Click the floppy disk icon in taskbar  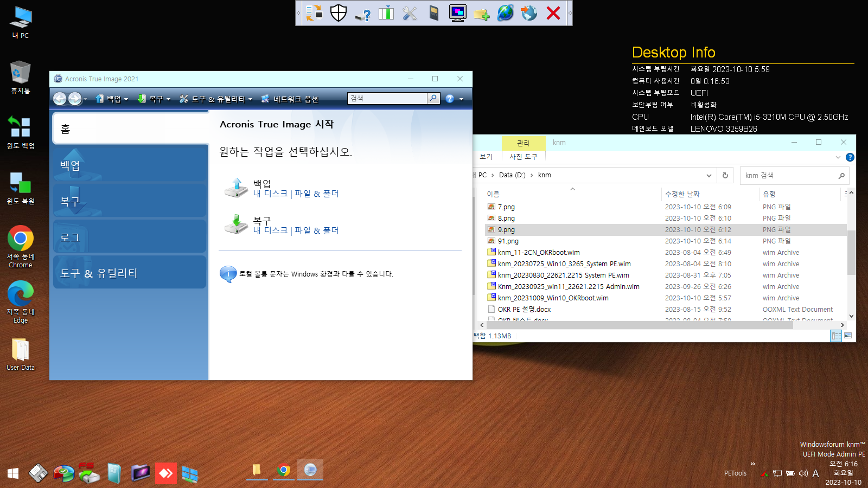[x=38, y=473]
